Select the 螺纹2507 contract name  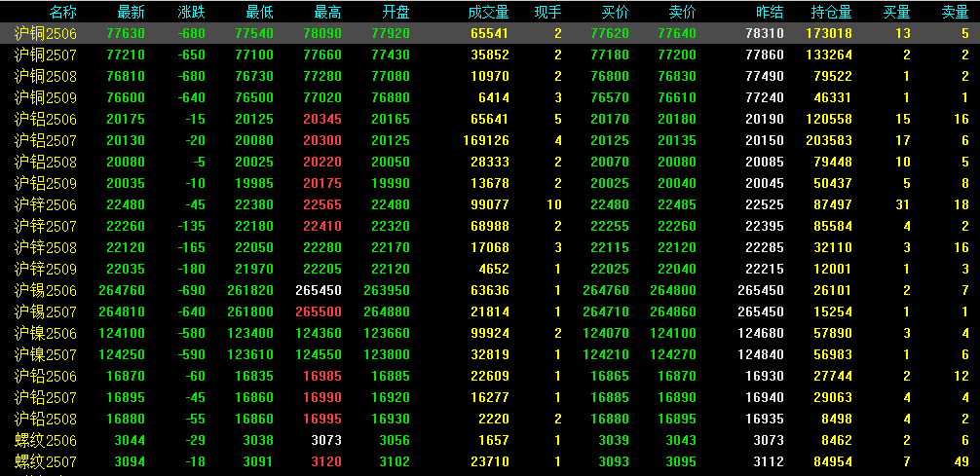pos(46,461)
